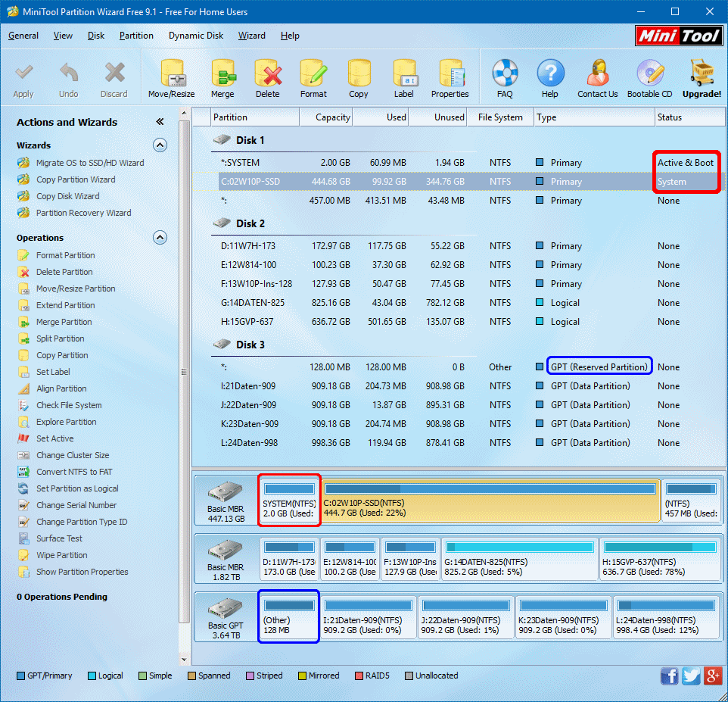The width and height of the screenshot is (728, 702).
Task: Open the Bootable CD tool
Action: (649, 74)
